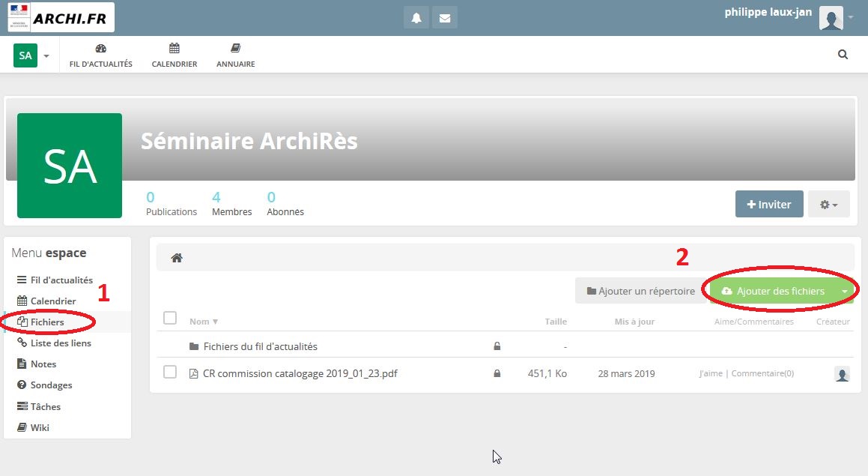Open the space settings gear dropdown
The image size is (868, 476).
829,205
